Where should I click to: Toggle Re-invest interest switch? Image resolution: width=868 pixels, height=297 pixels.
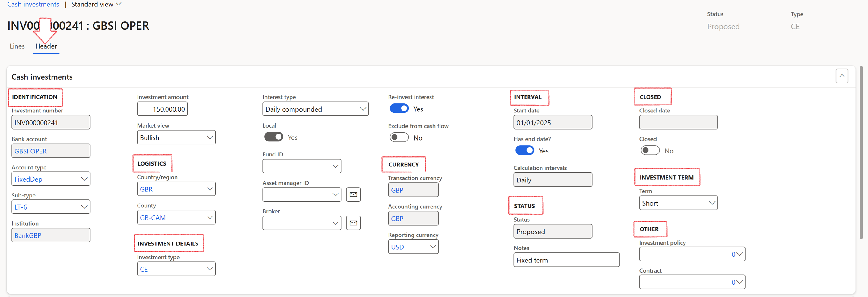click(x=399, y=109)
